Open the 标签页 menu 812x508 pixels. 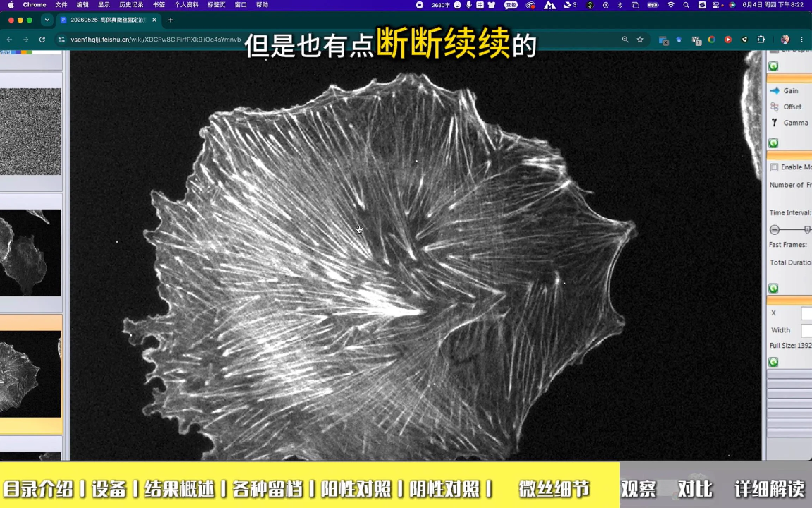pyautogui.click(x=216, y=5)
